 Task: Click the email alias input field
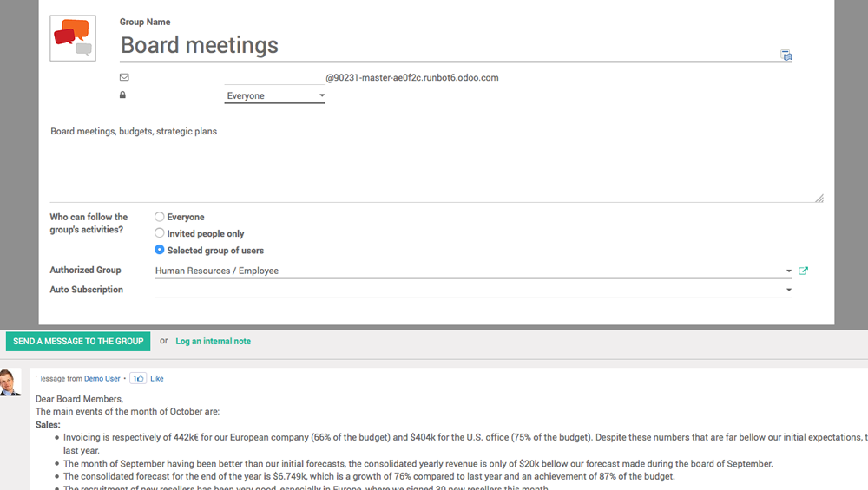pos(274,77)
